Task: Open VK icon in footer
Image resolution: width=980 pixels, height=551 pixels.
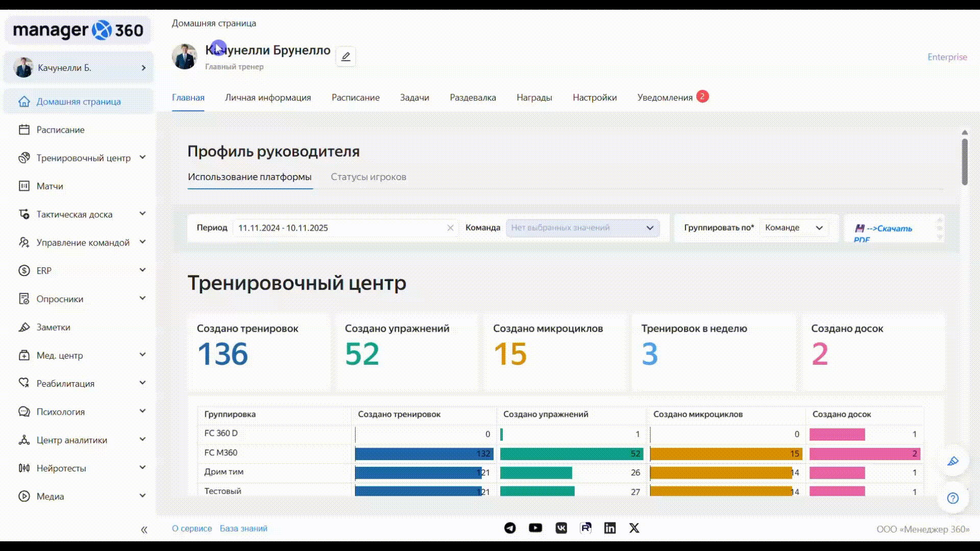Action: click(561, 528)
